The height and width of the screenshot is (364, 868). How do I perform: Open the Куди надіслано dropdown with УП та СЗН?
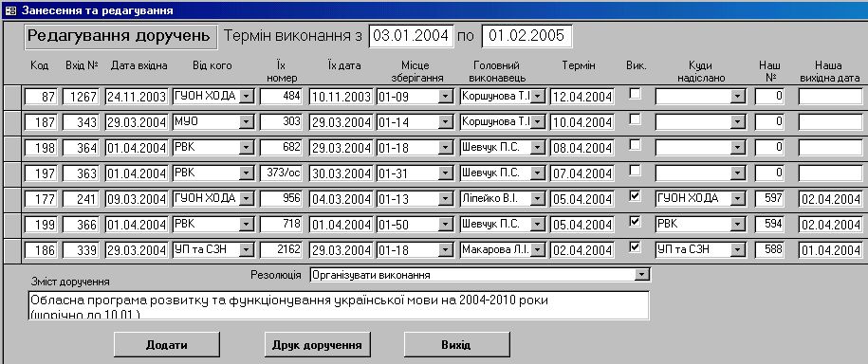point(736,249)
